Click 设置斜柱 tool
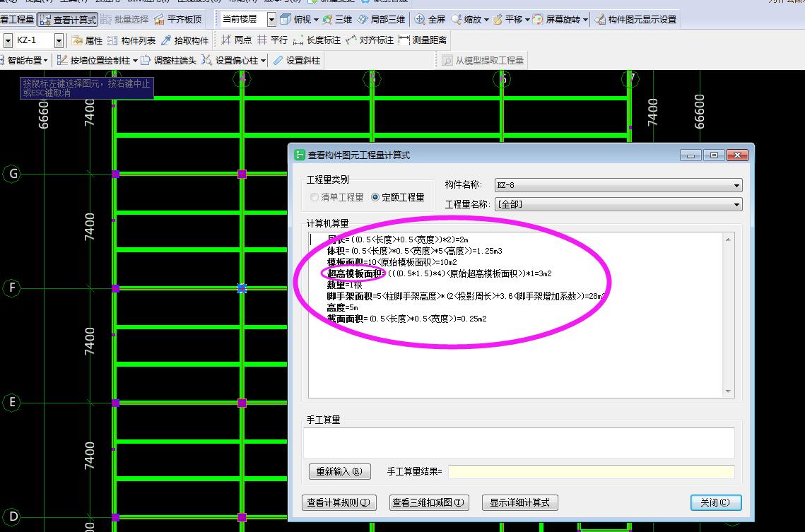The width and height of the screenshot is (805, 532). 297,61
